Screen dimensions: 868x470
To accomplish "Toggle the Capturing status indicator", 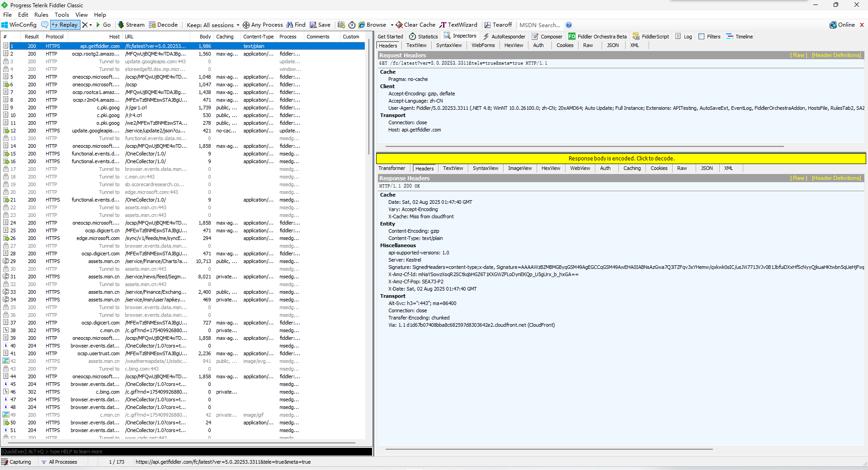I will tap(17, 462).
